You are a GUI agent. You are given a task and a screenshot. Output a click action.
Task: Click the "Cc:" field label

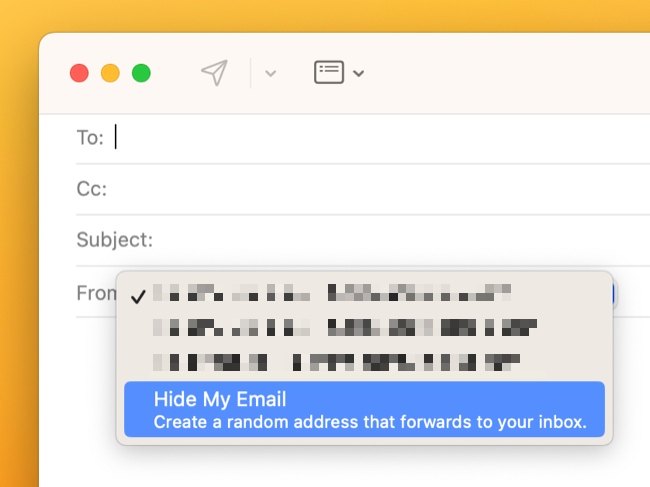click(x=91, y=189)
